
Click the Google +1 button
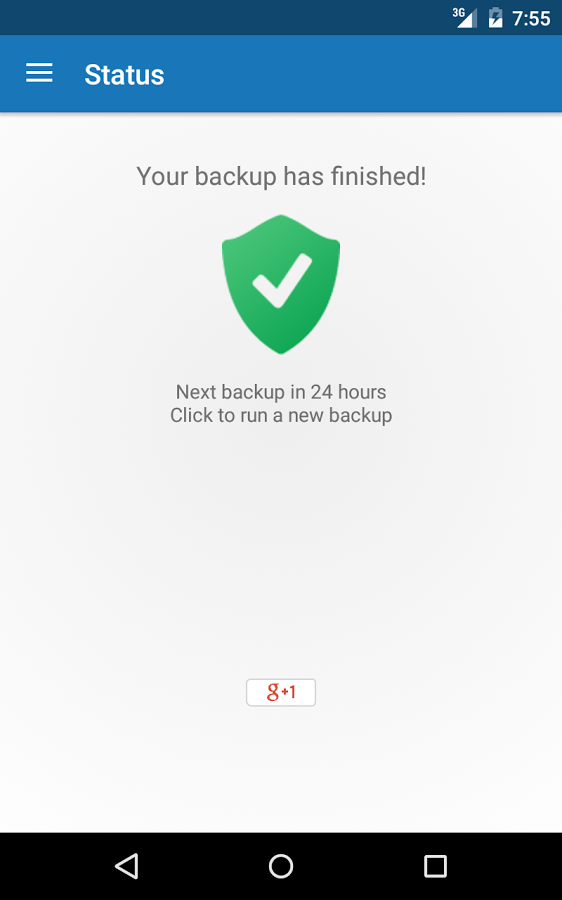tap(281, 692)
